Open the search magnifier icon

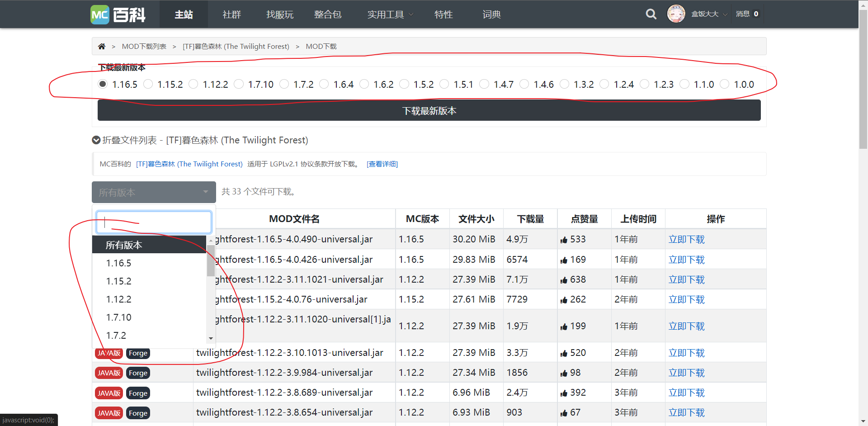[x=651, y=14]
